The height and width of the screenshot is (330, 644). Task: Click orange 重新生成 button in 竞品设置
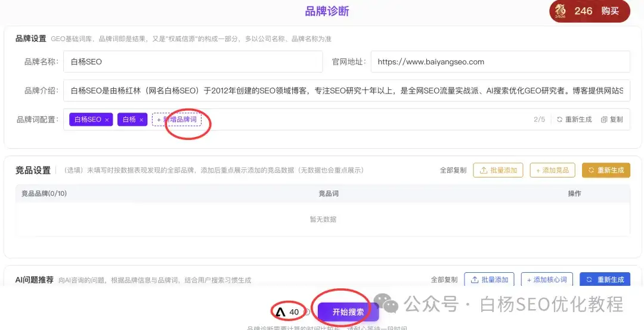[606, 170]
